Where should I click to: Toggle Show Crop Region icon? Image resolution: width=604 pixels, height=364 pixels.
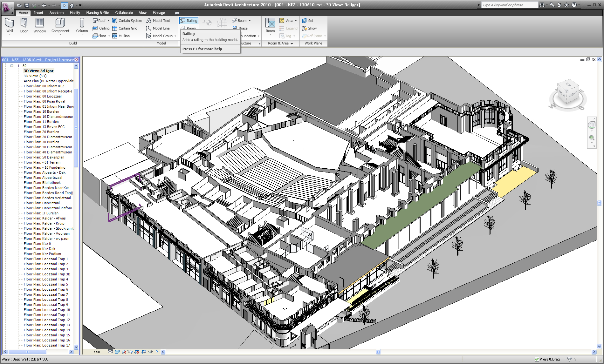[143, 352]
